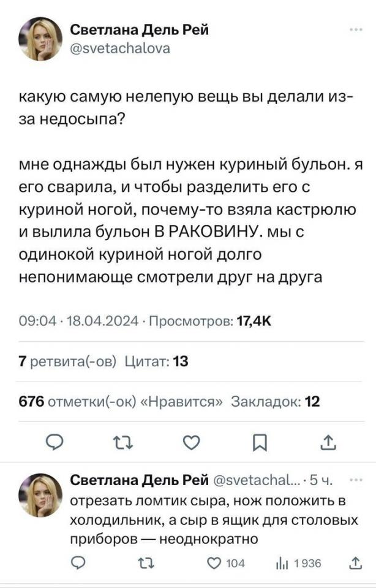Open main tweet author's profile picture
This screenshot has height=588, width=376.
(41, 39)
